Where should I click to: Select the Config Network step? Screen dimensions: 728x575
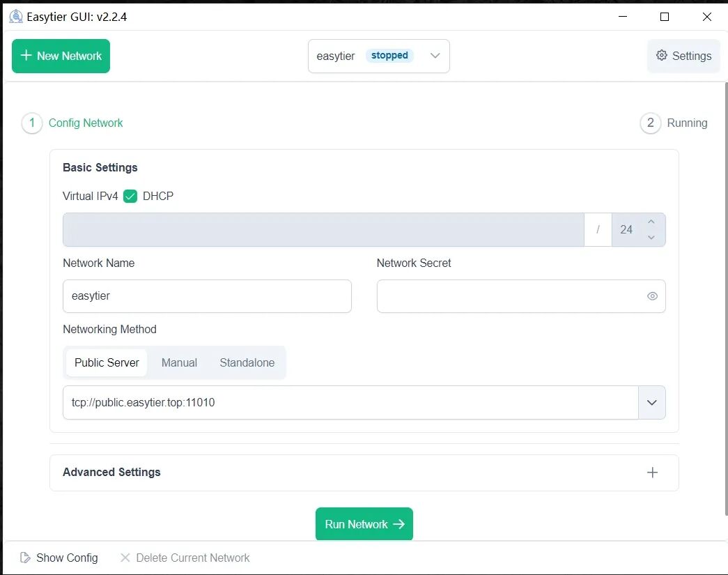click(x=72, y=123)
